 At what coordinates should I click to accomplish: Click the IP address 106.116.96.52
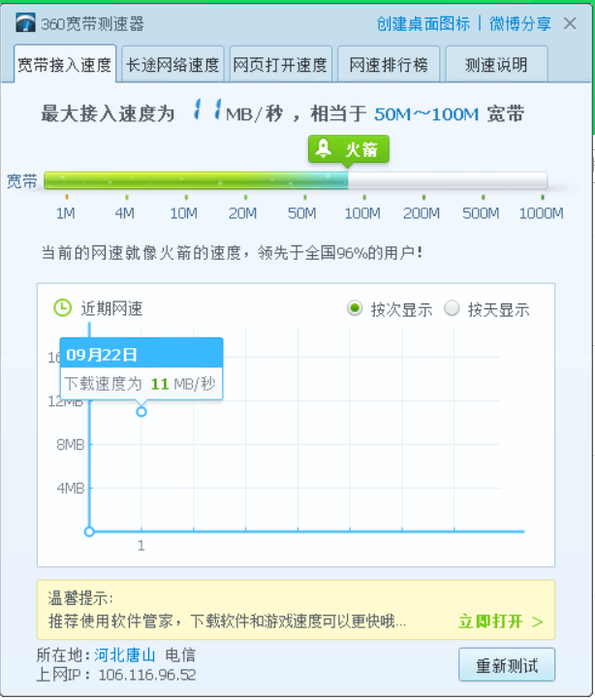tap(147, 675)
